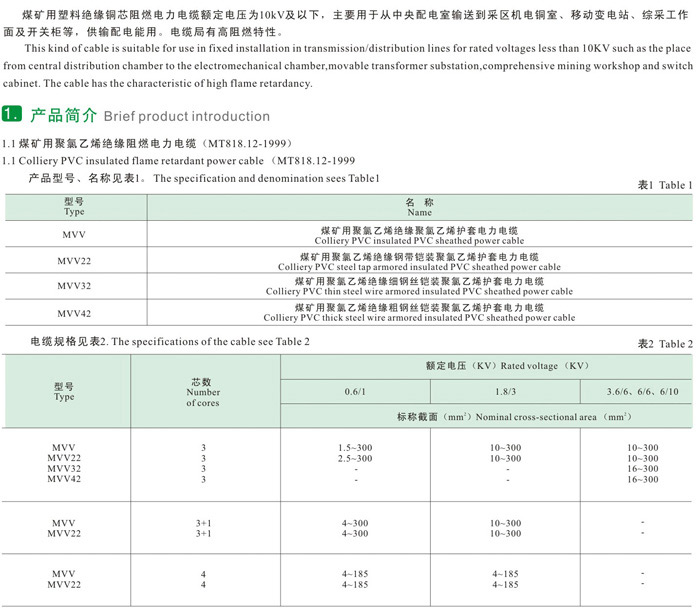This screenshot has height=614, width=700.
Task: Click the green "1." section number badge
Action: click(12, 114)
